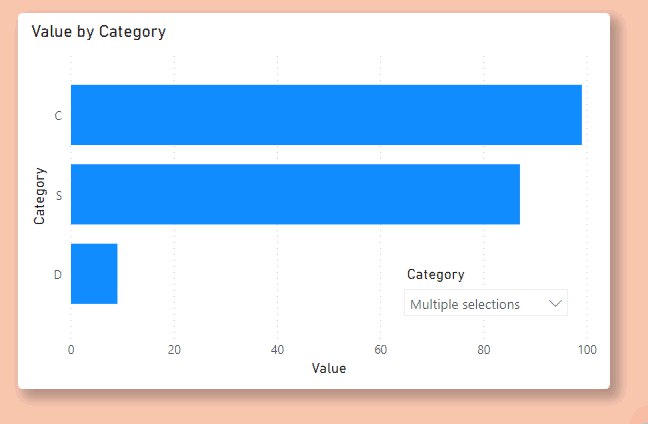This screenshot has width=648, height=424.
Task: Open the Category slicer dropdown chevron
Action: (x=555, y=303)
